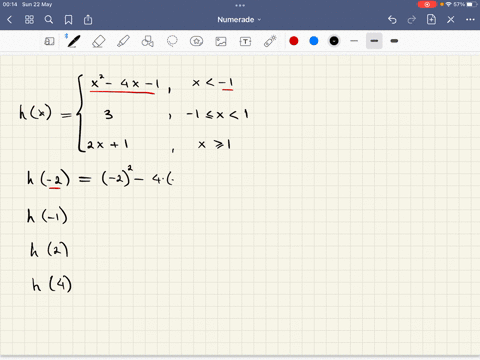Toggle the read-only zoom window tool
Viewport: 480px width, 360px height.
point(49,41)
